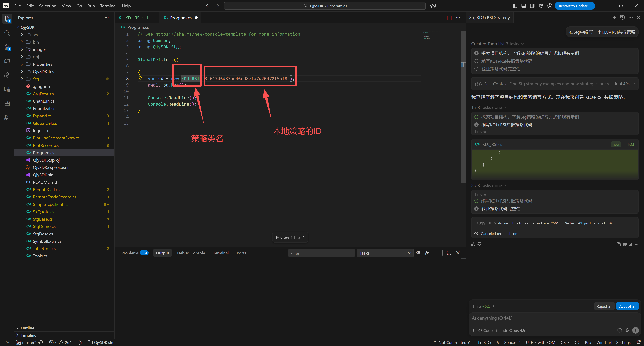
Task: Click the lightbulb code action icon
Action: coord(140,78)
